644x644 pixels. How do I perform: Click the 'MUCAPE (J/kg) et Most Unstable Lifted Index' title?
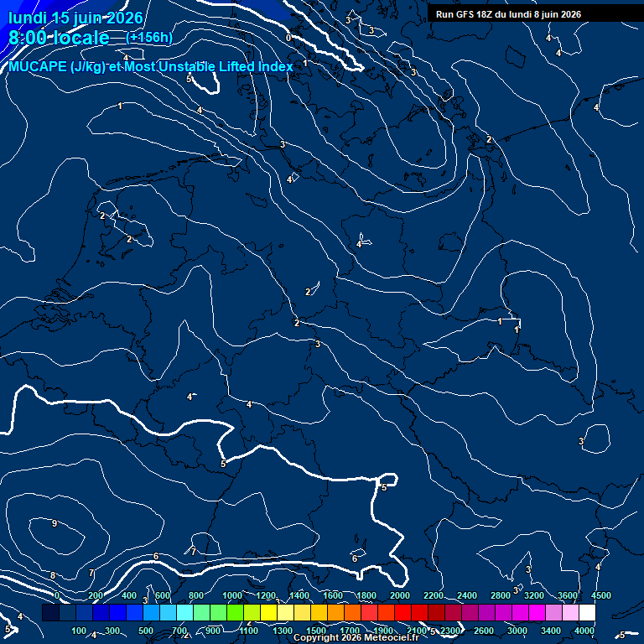[x=151, y=66]
